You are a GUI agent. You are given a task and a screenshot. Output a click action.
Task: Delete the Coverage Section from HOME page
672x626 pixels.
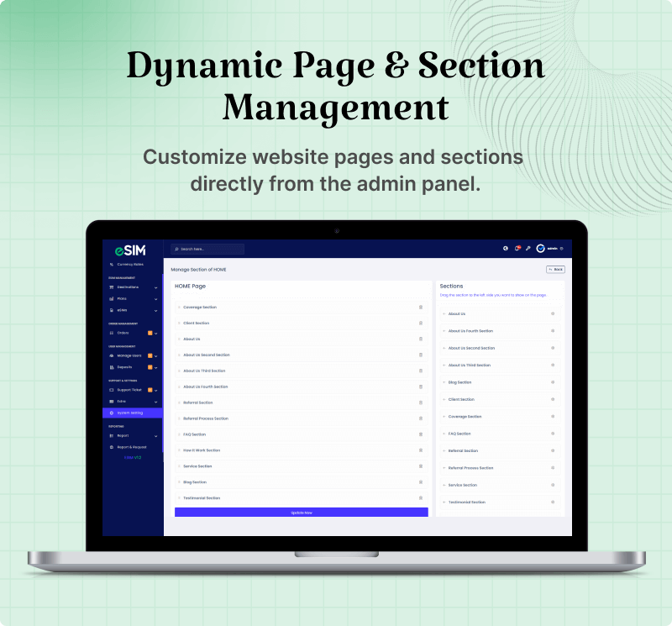click(421, 308)
